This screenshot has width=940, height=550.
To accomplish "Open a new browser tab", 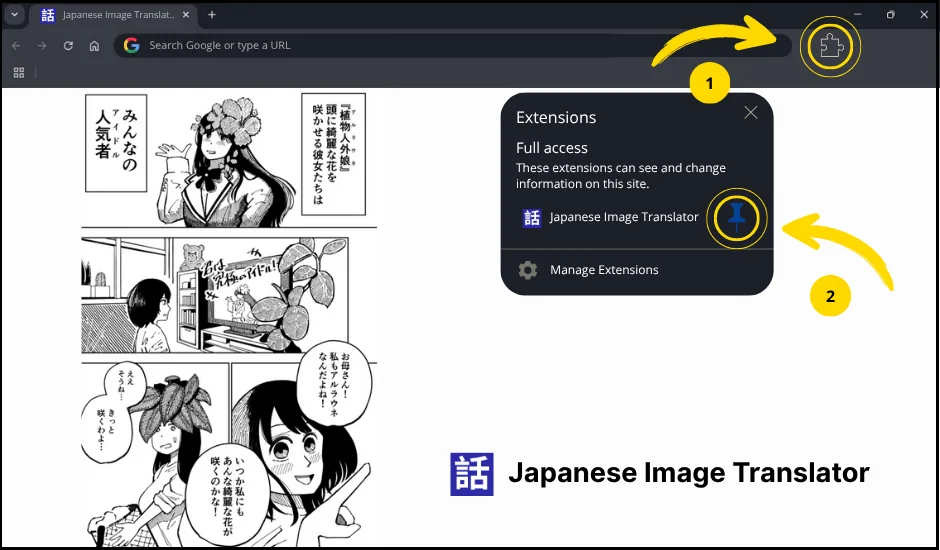I will (212, 15).
